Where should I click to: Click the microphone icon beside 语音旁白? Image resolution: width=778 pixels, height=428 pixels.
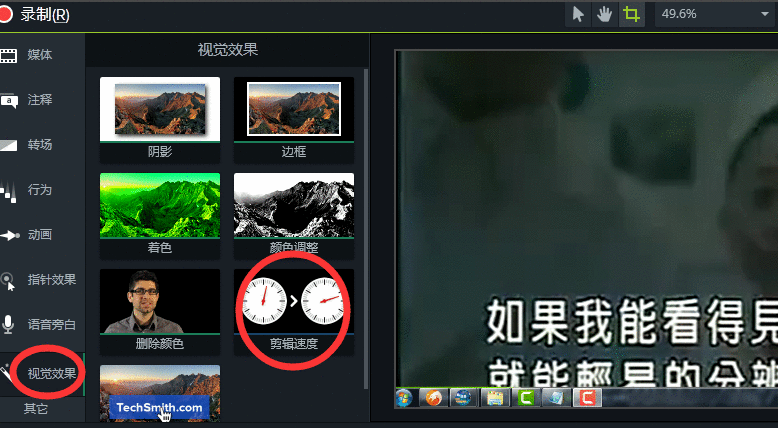(7, 324)
